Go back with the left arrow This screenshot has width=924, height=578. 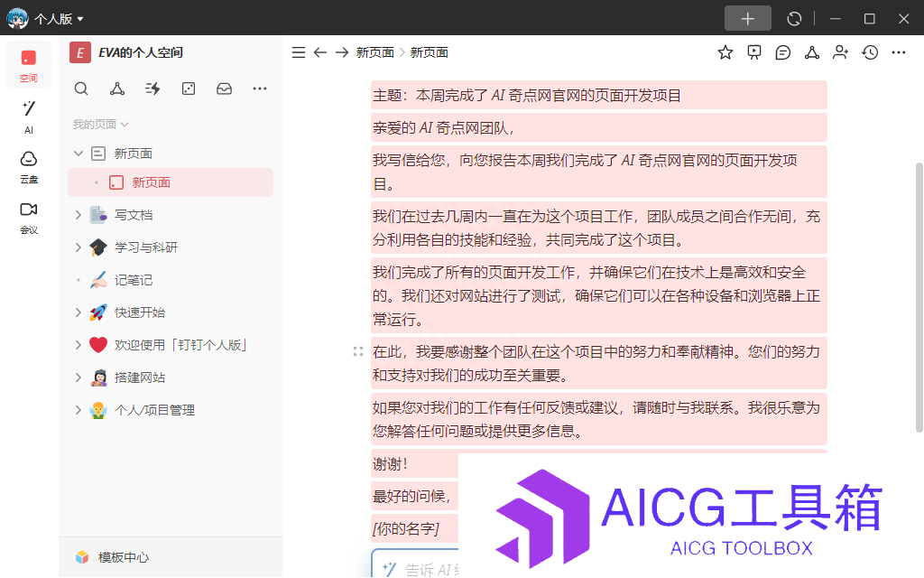coord(320,52)
